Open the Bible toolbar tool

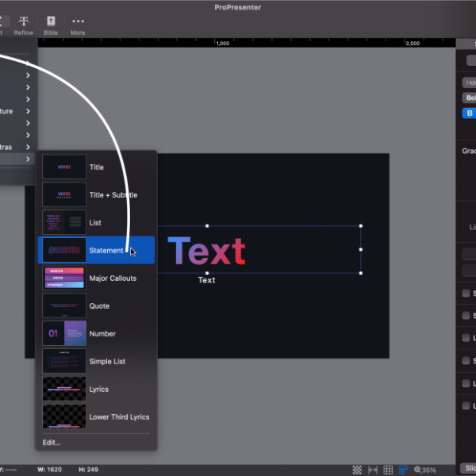pyautogui.click(x=51, y=25)
